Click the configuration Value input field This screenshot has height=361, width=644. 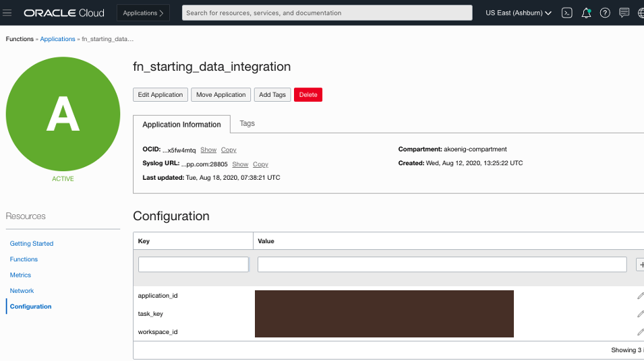[x=442, y=264]
